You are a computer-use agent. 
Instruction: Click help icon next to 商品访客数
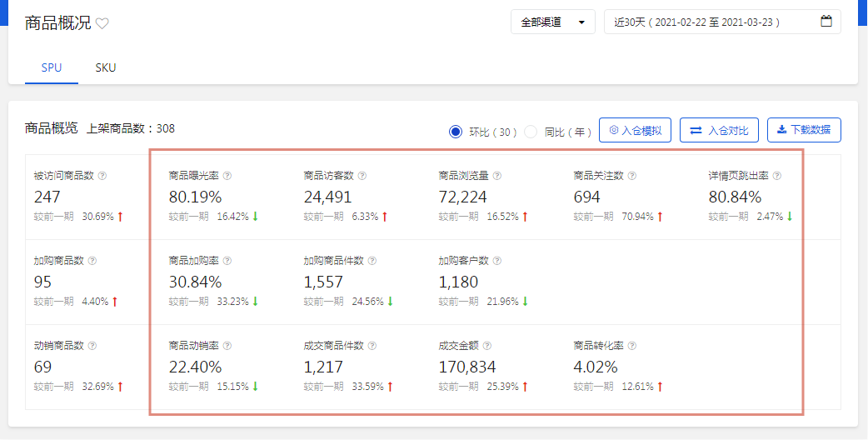click(362, 176)
